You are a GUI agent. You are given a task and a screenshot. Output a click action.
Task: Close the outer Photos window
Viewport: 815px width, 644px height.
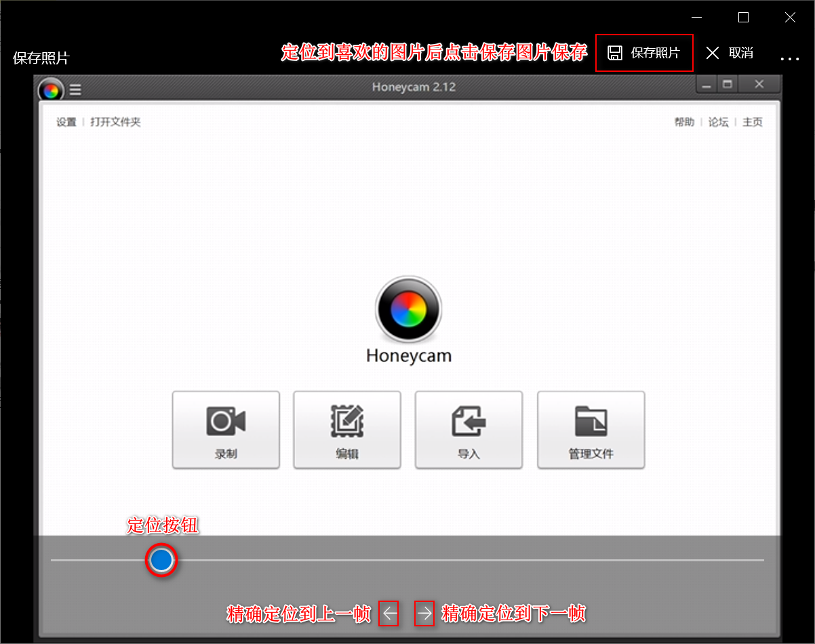click(790, 18)
